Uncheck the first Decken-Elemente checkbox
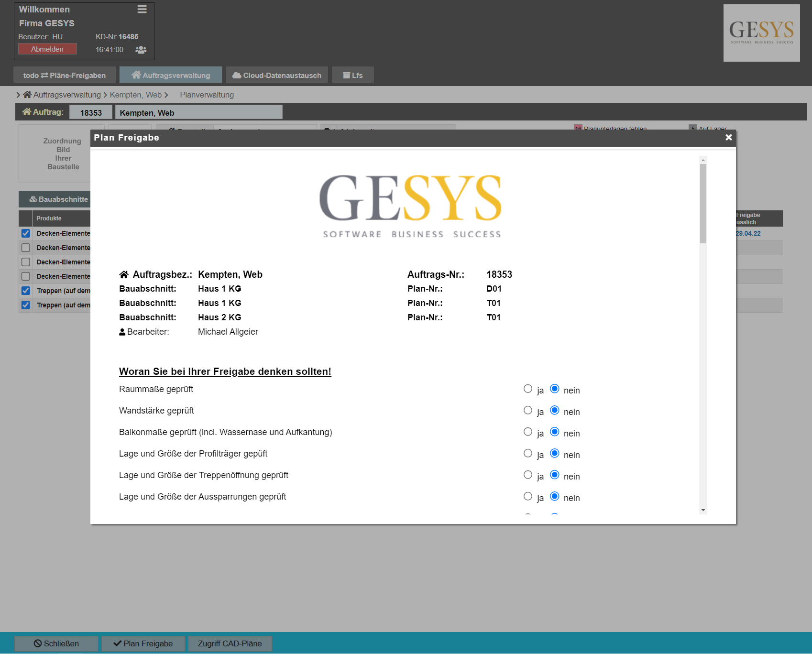Viewport: 812px width, 654px height. coord(26,233)
